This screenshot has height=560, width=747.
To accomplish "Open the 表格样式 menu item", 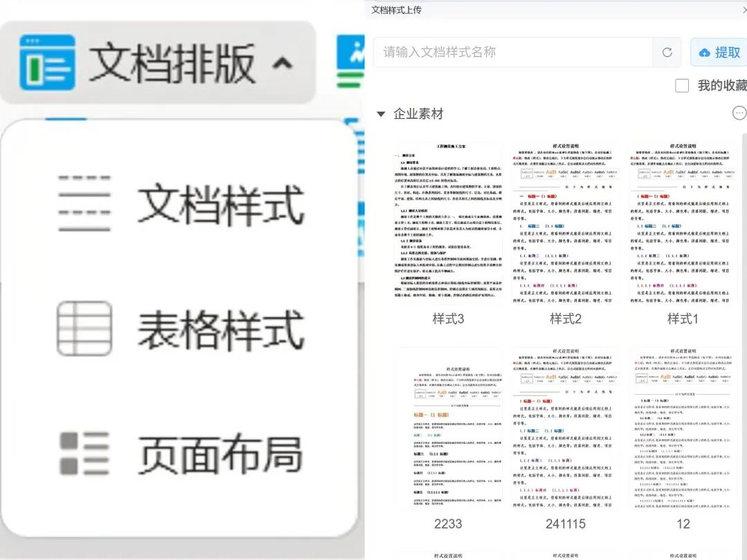I will point(178,328).
